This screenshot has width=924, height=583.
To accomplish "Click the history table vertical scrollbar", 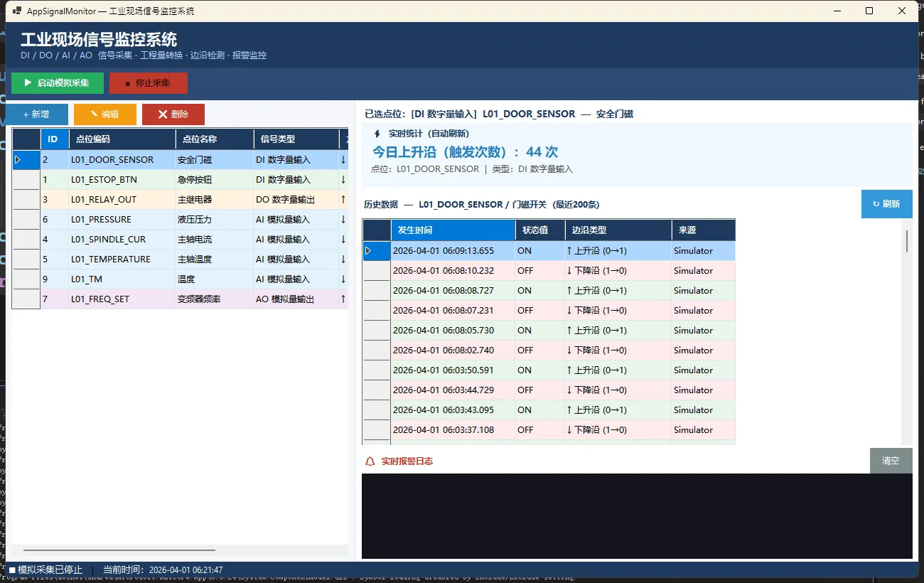I will (x=906, y=242).
